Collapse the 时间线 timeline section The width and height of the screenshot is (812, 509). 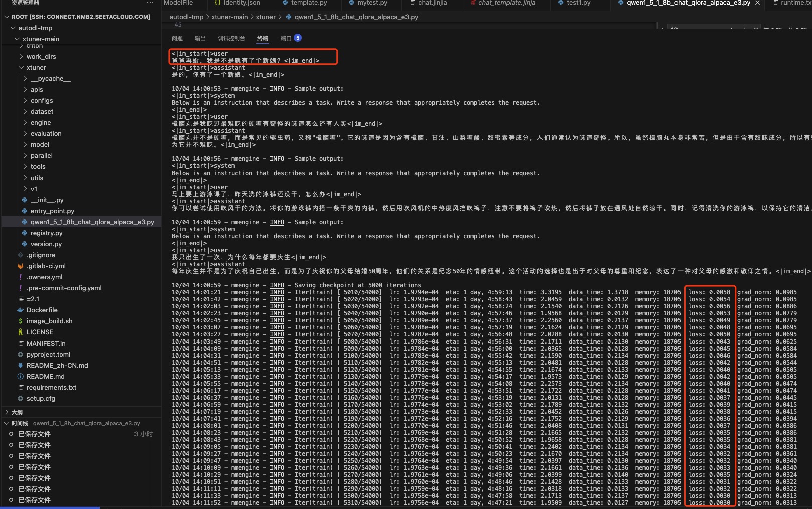pyautogui.click(x=7, y=423)
